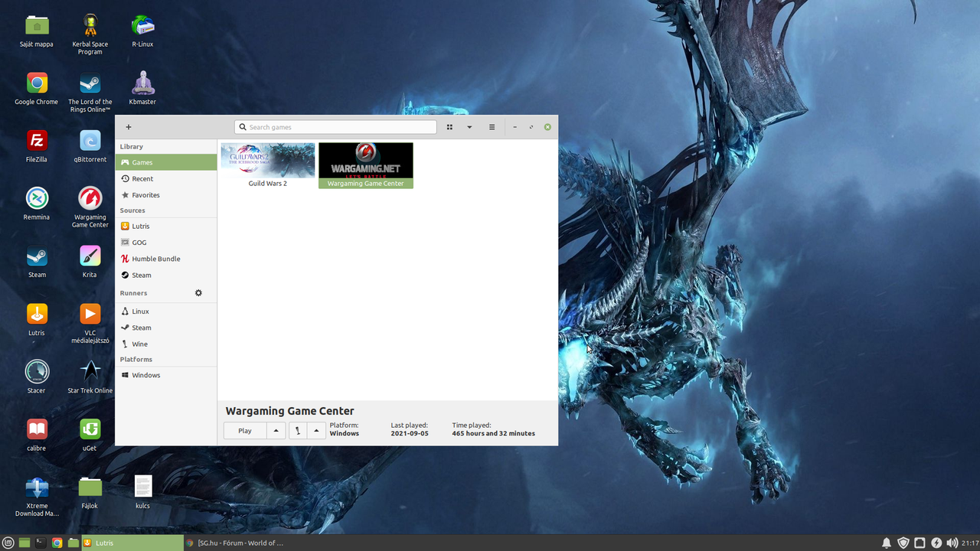
Task: Select the Windows platform
Action: pos(166,376)
